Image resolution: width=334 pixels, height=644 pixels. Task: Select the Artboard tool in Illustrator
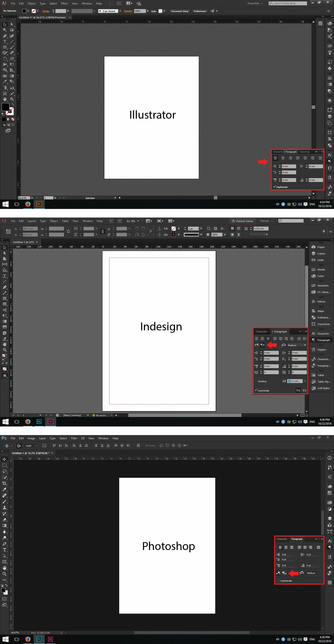(x=5, y=94)
